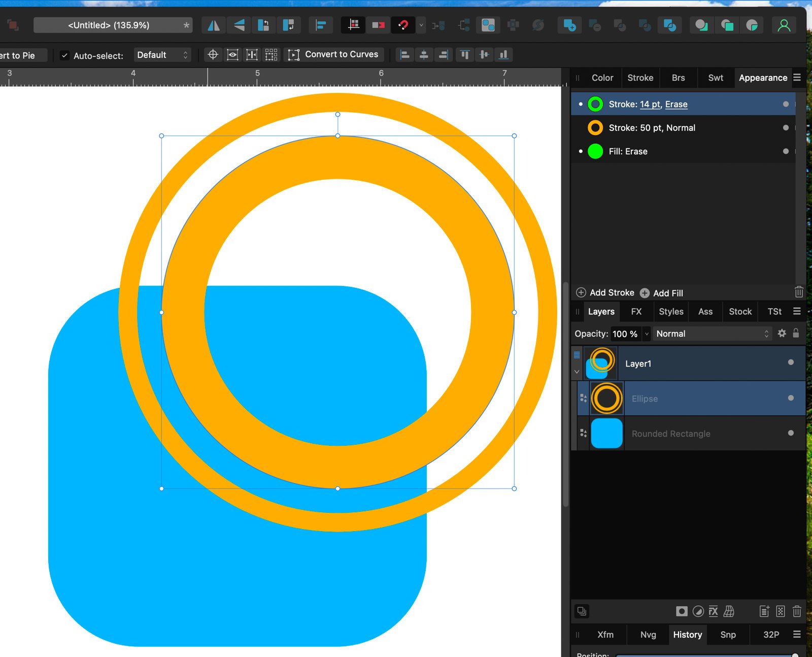Switch to the FX tab

[x=636, y=312]
